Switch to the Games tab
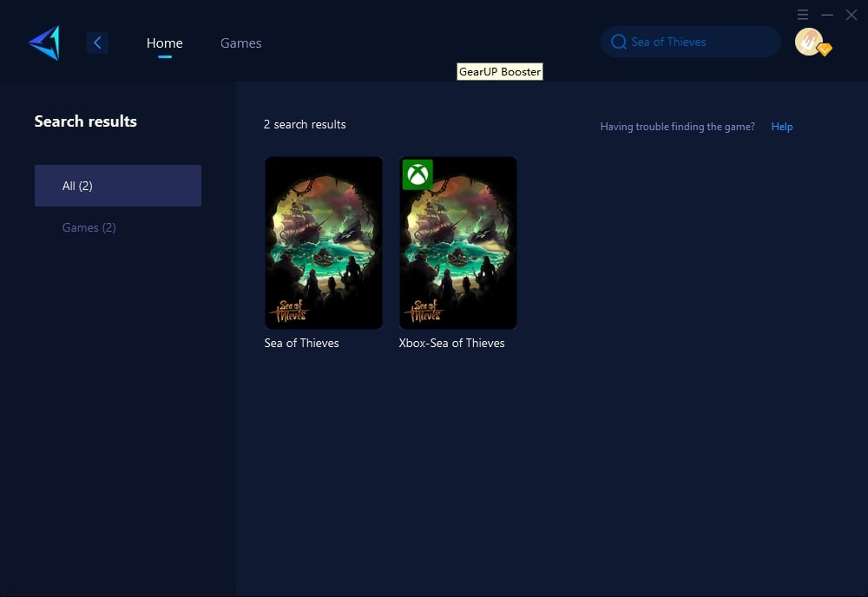Screen dimensions: 868x597 pos(240,43)
